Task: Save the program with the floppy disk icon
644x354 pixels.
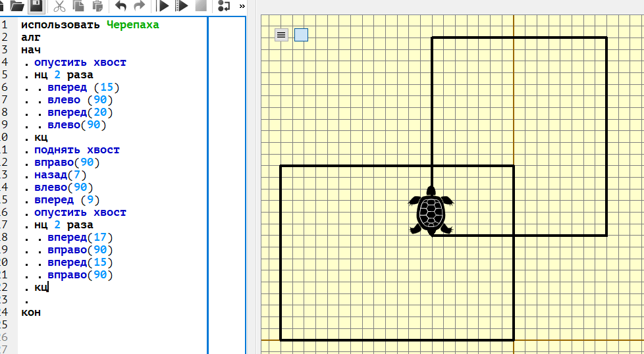Action: 37,5
